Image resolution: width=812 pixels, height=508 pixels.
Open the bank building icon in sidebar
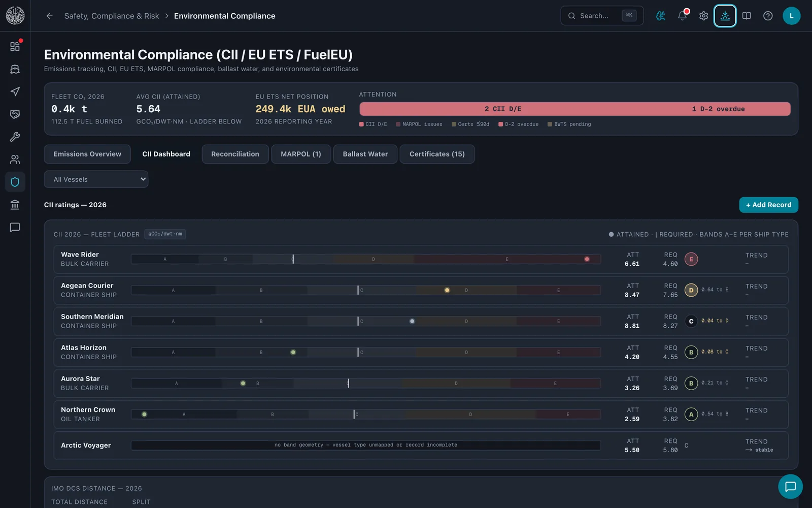click(x=15, y=205)
